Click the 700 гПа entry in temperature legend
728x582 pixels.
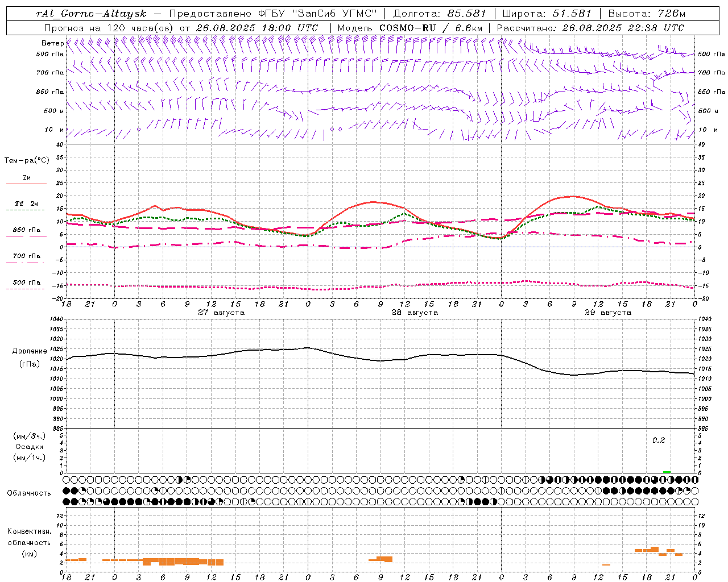[27, 256]
